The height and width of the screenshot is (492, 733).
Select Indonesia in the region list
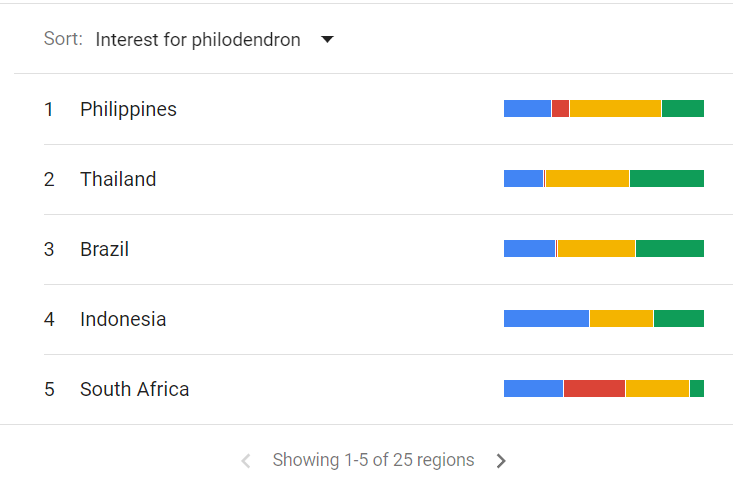(123, 319)
